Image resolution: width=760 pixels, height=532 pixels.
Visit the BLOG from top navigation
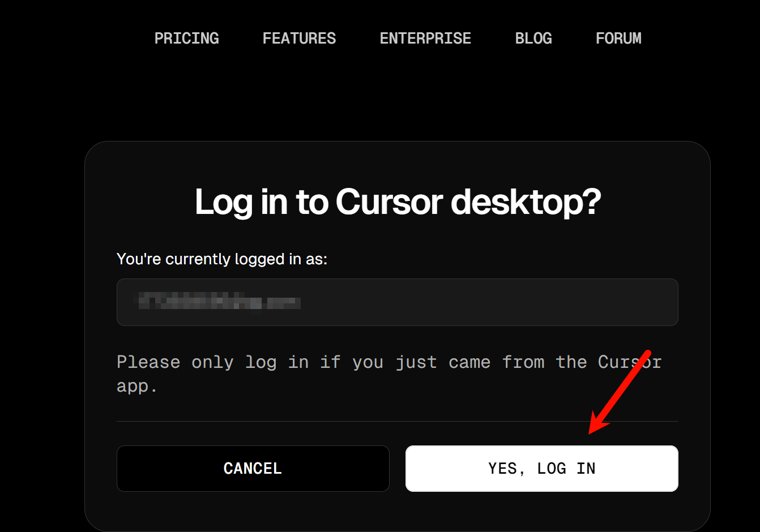(x=533, y=38)
